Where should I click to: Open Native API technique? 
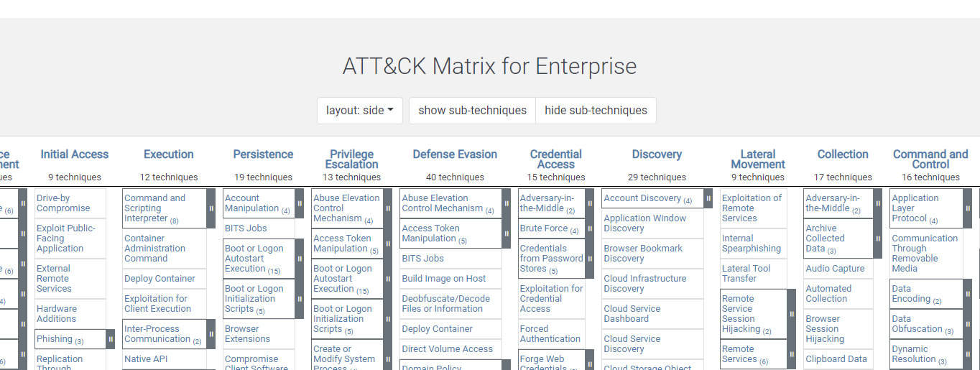click(x=146, y=359)
